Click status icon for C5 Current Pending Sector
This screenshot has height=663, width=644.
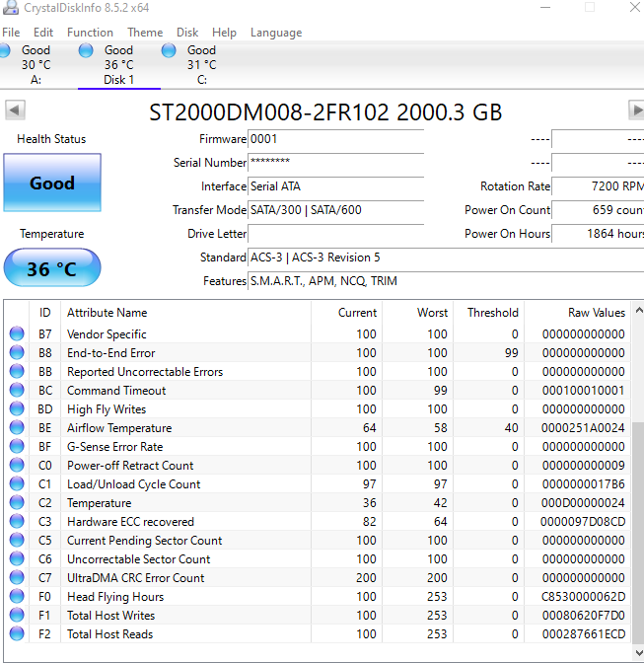17,540
